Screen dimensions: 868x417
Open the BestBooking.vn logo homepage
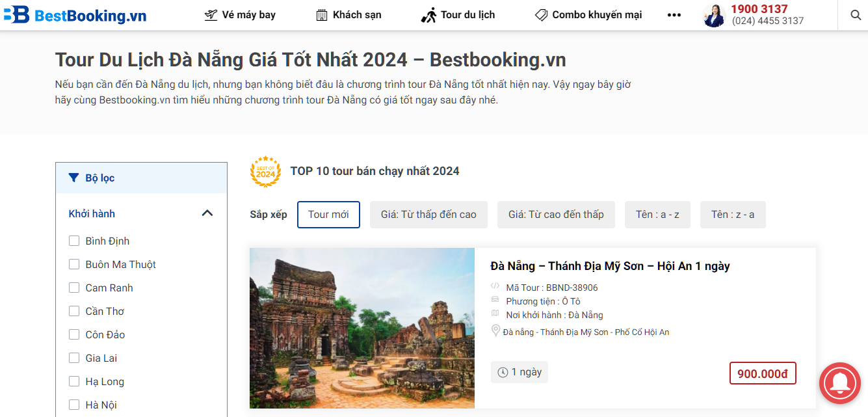click(75, 16)
